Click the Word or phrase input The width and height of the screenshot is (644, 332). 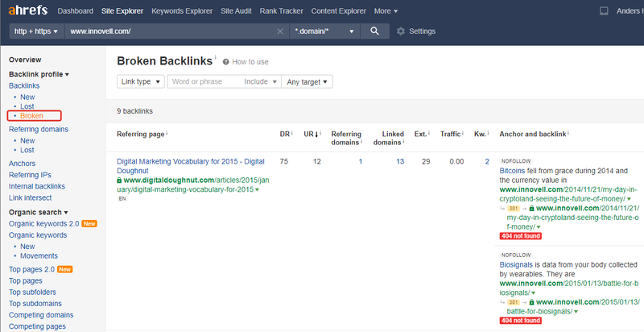point(204,81)
